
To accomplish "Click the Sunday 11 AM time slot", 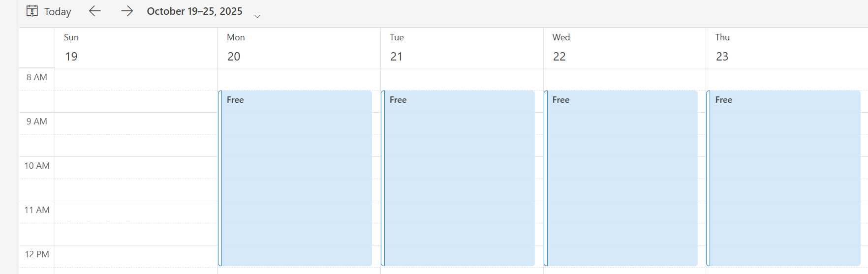I will tap(136, 212).
